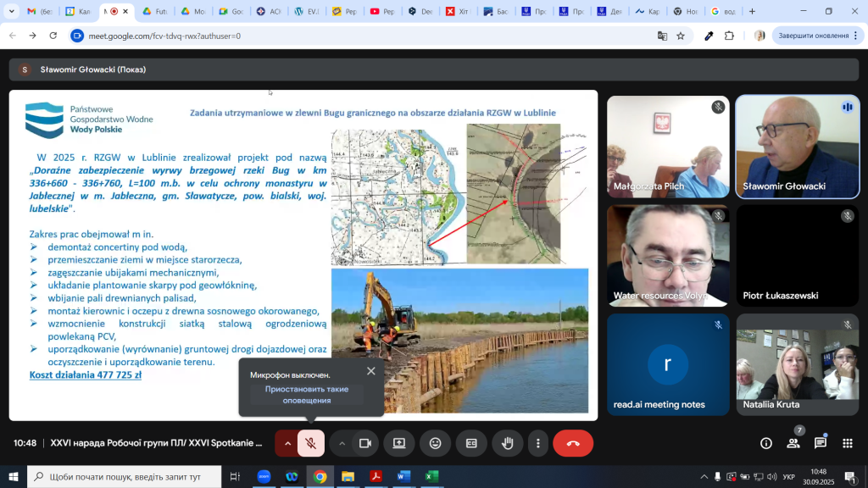Open more options three-dot menu
This screenshot has width=868, height=488.
(x=537, y=443)
